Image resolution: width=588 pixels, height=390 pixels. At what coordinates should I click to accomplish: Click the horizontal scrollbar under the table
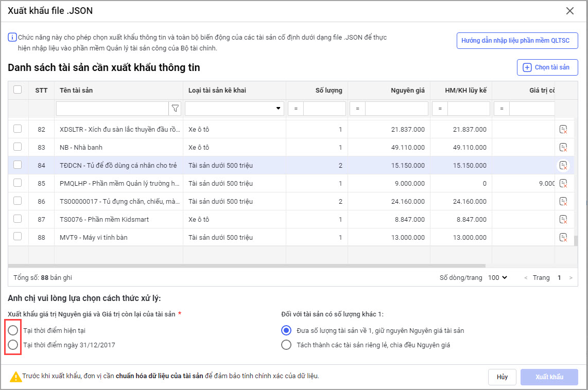click(257, 266)
